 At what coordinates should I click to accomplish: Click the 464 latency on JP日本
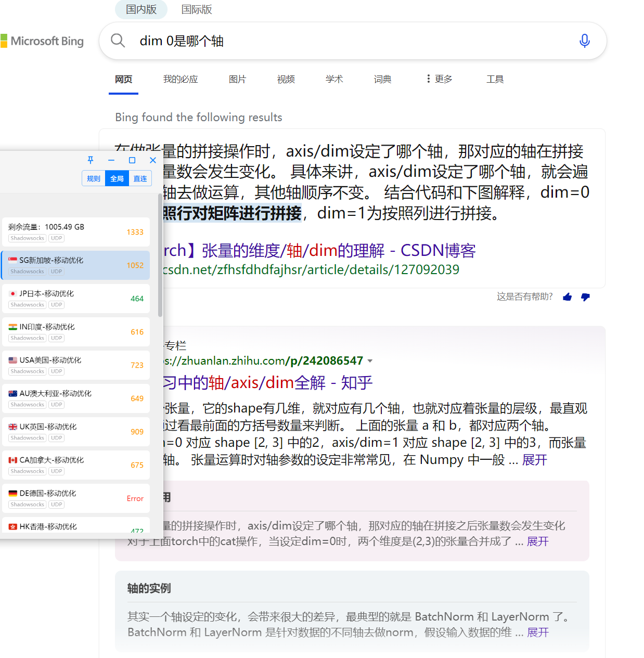pos(137,299)
